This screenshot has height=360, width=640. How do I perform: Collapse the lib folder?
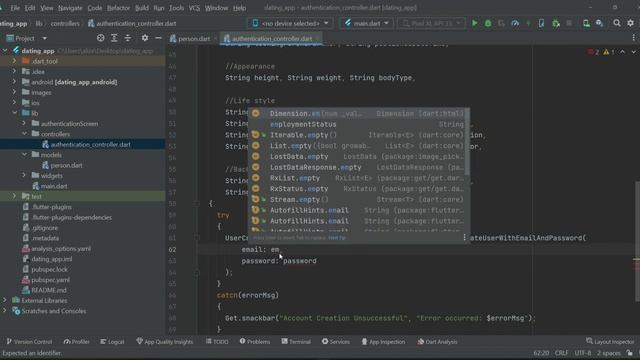point(14,113)
